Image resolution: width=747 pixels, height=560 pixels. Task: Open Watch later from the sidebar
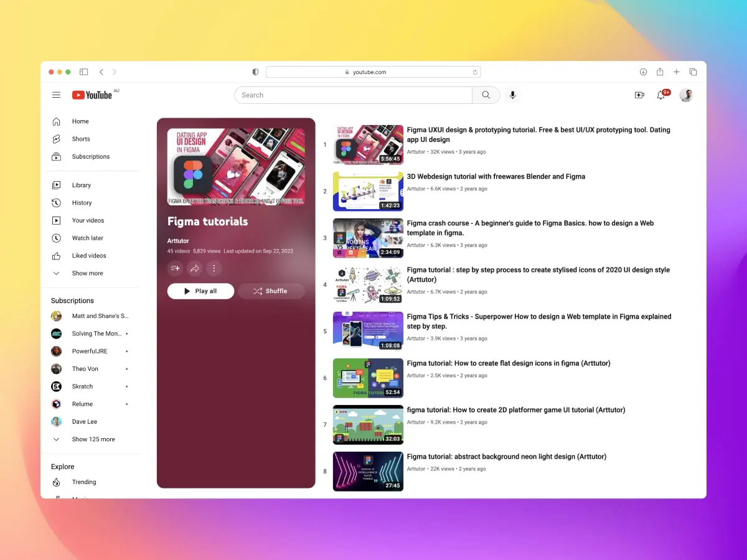click(88, 238)
